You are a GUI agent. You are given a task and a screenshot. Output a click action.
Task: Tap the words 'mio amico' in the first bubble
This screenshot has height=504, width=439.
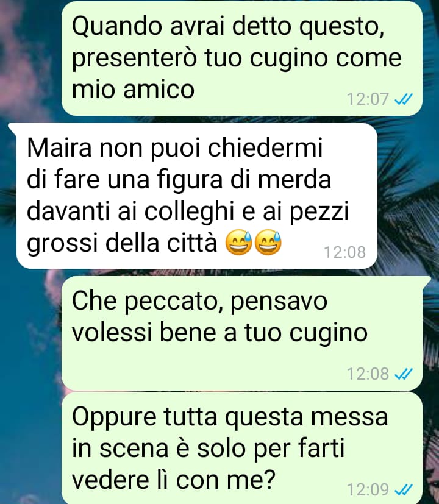pos(133,90)
